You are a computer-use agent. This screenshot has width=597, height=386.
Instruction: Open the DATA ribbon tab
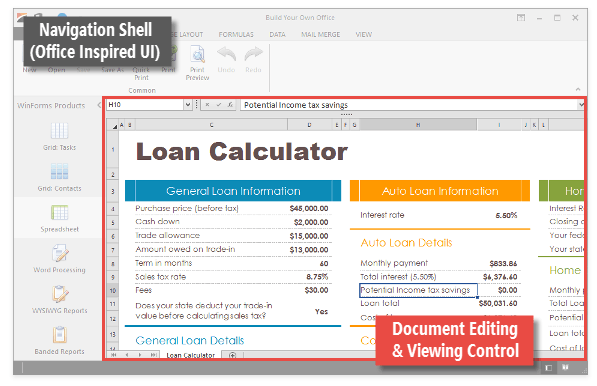click(x=278, y=35)
